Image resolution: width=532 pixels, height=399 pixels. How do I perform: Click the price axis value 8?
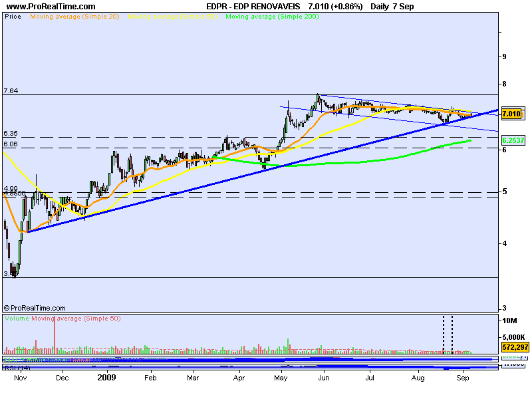[x=504, y=84]
